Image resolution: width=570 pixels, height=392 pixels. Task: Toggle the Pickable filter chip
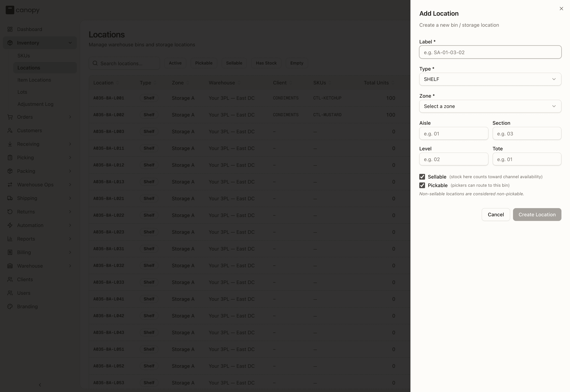point(204,63)
